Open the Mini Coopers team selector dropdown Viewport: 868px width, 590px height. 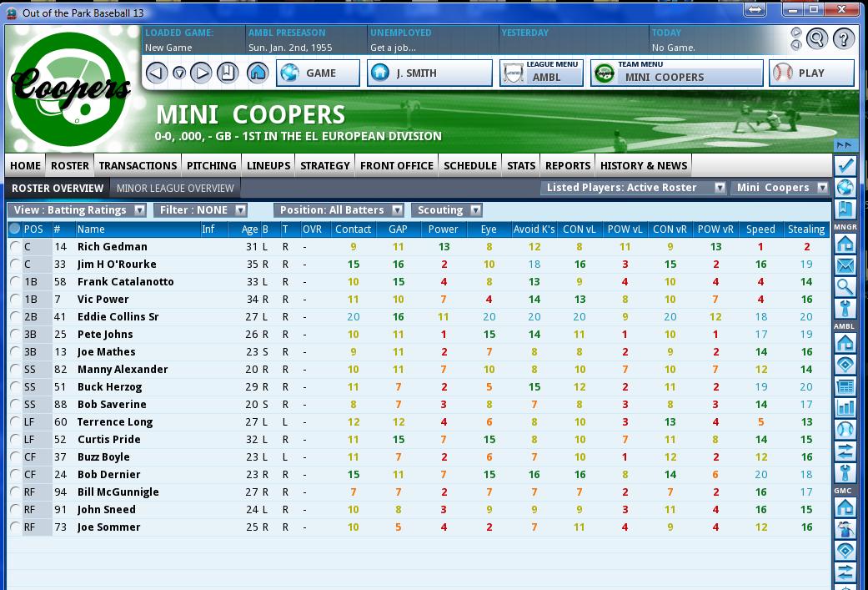pyautogui.click(x=780, y=188)
